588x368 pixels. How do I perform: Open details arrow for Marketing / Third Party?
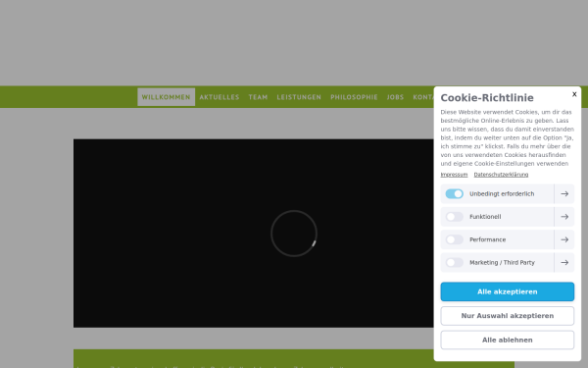564,262
